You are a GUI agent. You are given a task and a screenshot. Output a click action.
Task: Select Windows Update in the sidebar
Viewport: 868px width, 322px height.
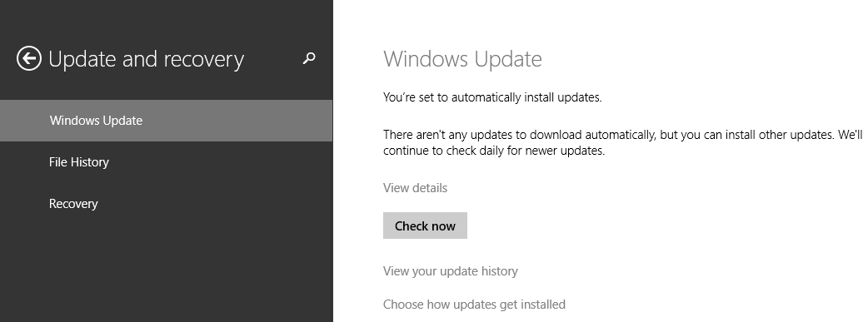pyautogui.click(x=166, y=121)
